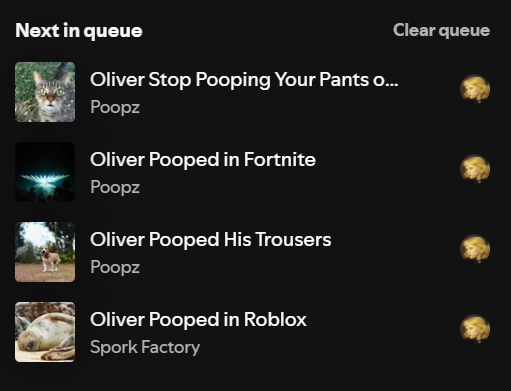This screenshot has height=391, width=511.
Task: Open the sleeping seal album art thumbnail
Action: click(x=45, y=332)
